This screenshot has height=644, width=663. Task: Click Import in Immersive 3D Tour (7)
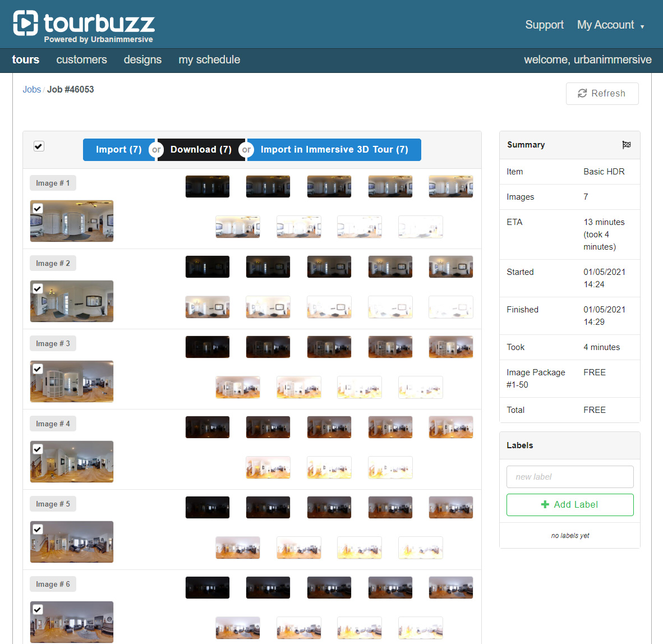point(334,150)
